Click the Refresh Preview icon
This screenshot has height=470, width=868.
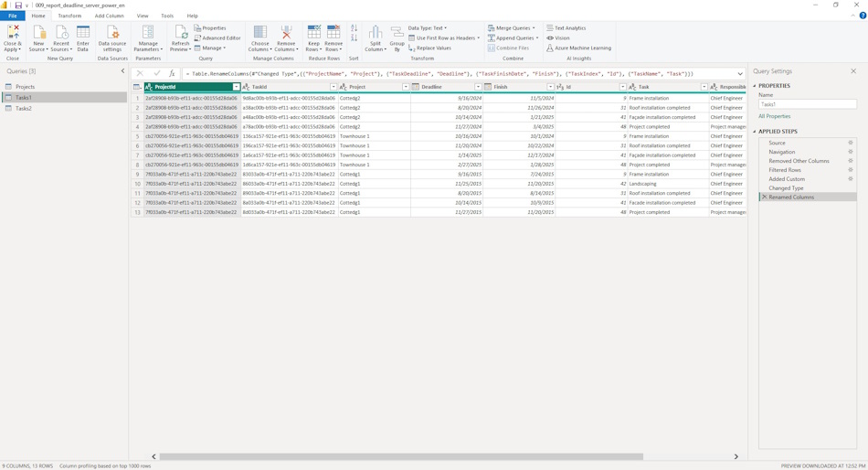(x=181, y=32)
